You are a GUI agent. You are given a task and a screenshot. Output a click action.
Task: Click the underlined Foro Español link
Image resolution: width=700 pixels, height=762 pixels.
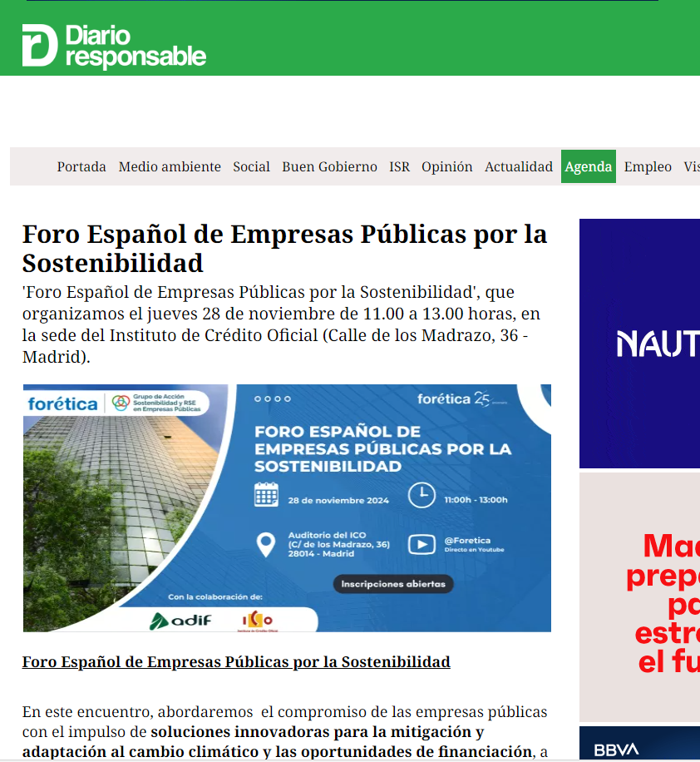pyautogui.click(x=236, y=662)
